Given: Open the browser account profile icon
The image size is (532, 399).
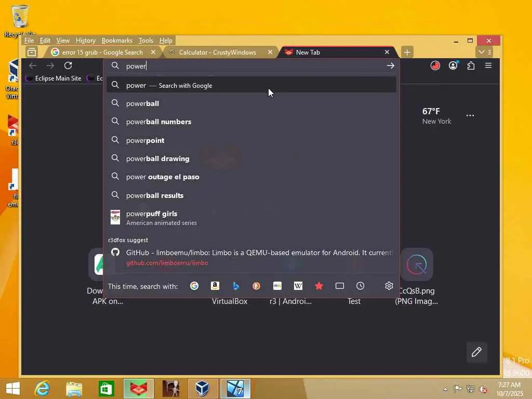Looking at the screenshot, I should pos(453,65).
